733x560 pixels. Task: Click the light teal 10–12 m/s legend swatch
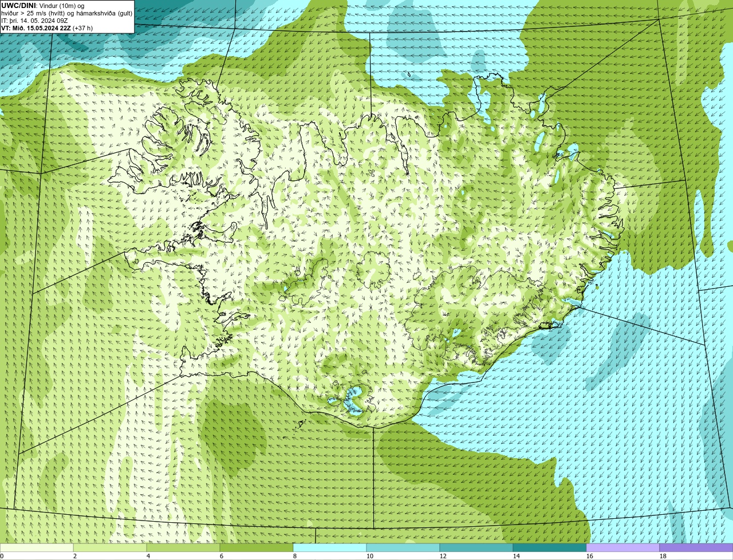[403, 547]
